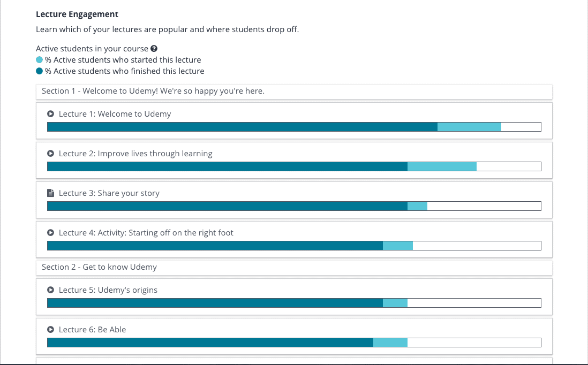Select Lecture 4: Starting off on the right foot
588x365 pixels.
pos(146,233)
